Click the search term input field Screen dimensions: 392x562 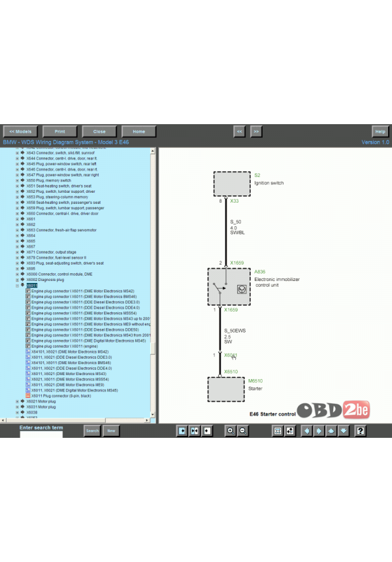click(41, 435)
